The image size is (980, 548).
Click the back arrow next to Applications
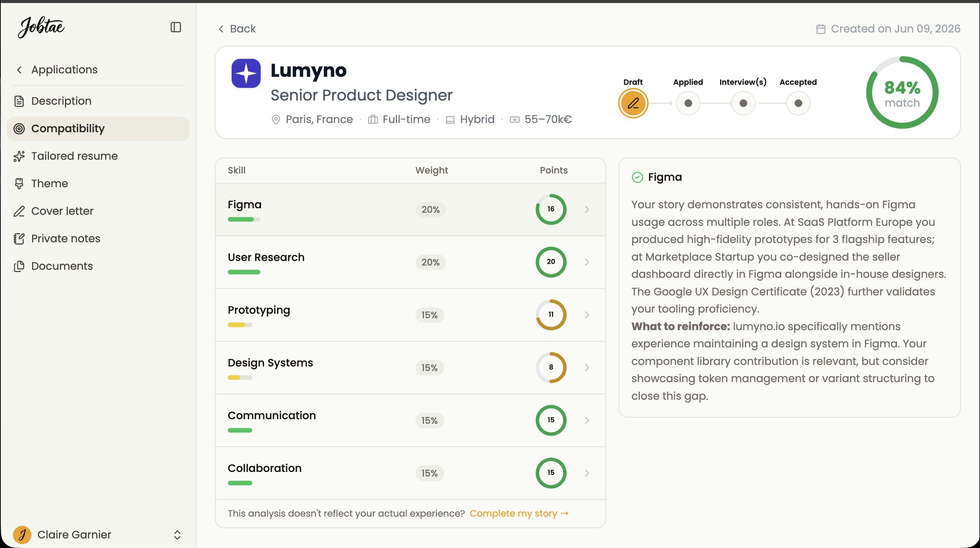pyautogui.click(x=19, y=70)
